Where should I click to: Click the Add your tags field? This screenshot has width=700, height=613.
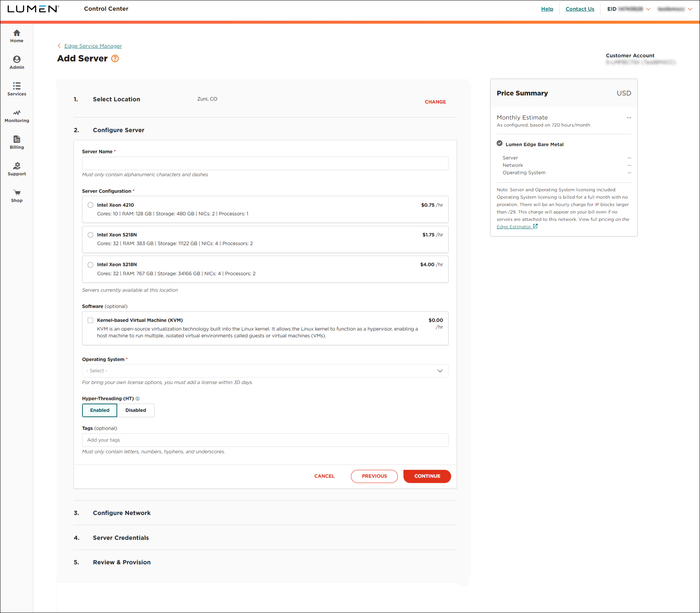point(265,440)
